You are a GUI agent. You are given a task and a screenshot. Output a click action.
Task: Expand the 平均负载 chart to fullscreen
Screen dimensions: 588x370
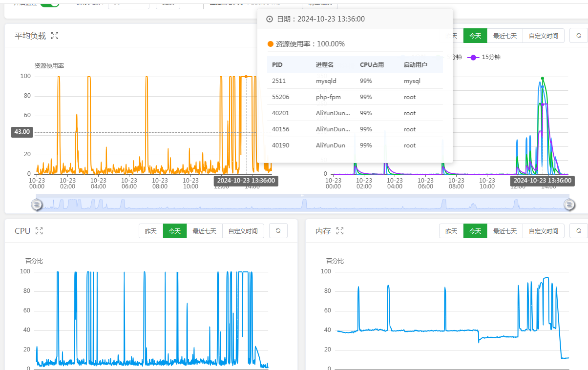55,36
